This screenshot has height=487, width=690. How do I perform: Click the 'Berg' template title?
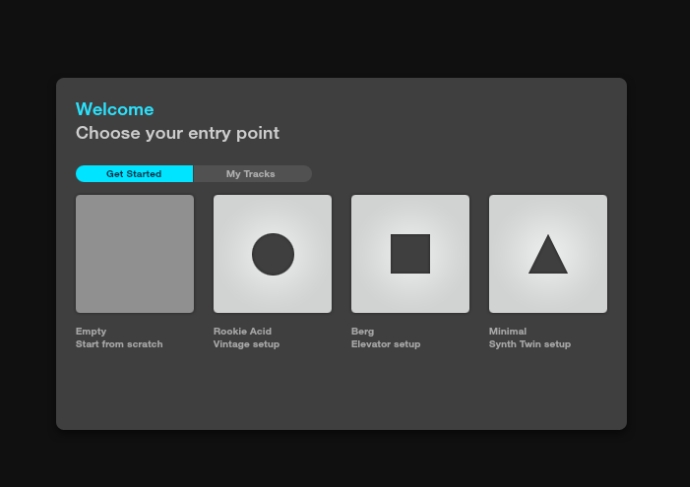[x=363, y=331]
